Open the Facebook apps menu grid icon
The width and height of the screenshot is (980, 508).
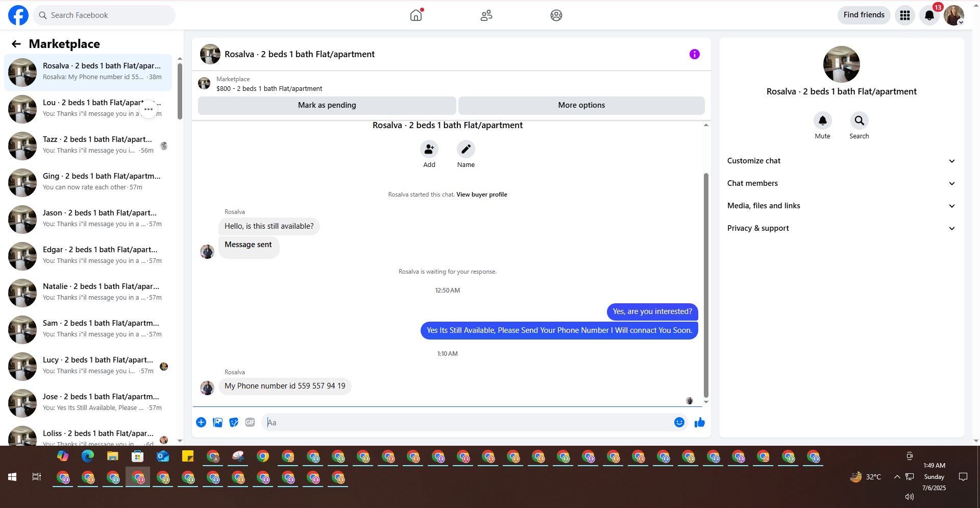(x=905, y=15)
